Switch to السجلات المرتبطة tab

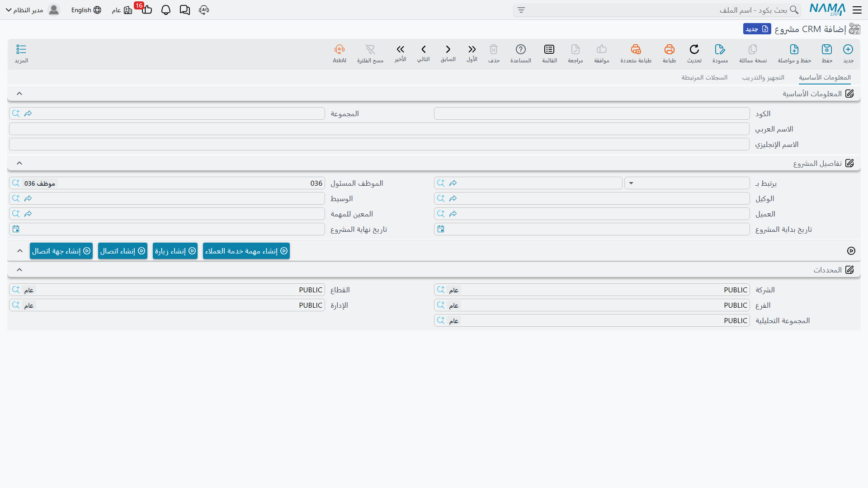click(x=704, y=78)
